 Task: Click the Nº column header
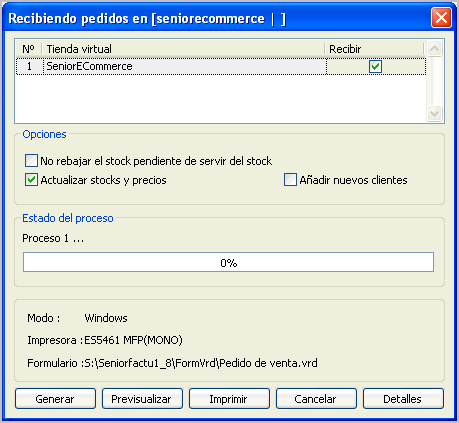pyautogui.click(x=29, y=49)
